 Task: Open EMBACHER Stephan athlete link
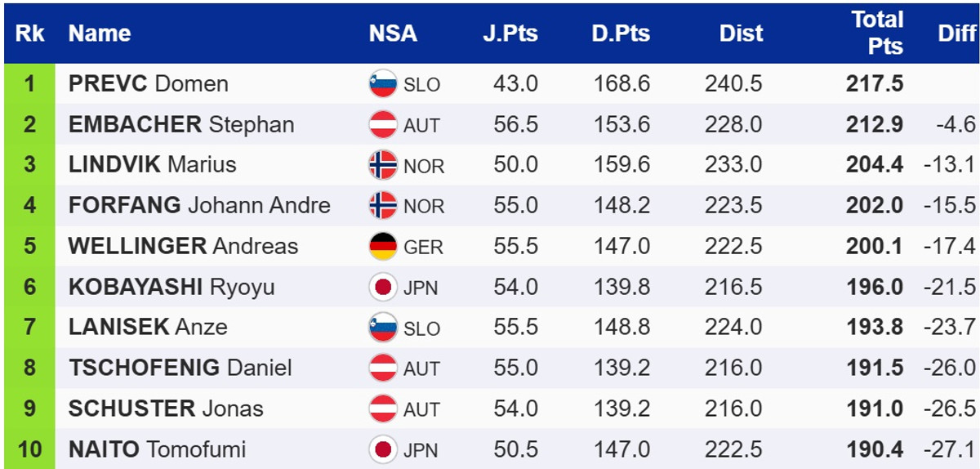coord(181,125)
